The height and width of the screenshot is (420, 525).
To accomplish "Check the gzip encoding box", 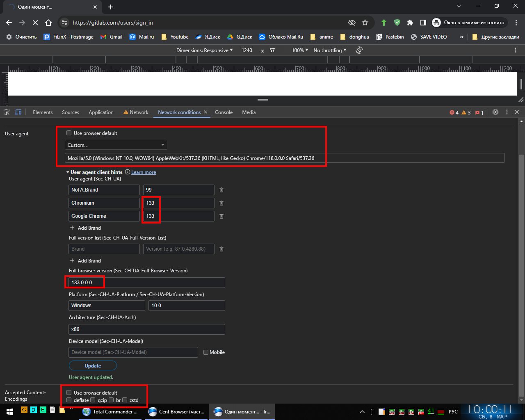I will 93,400.
